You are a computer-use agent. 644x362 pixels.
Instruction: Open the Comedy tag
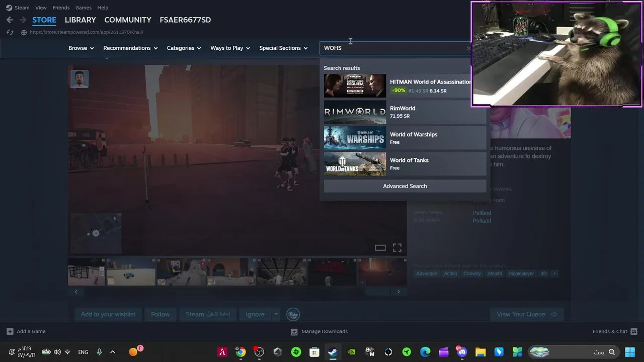click(x=472, y=274)
